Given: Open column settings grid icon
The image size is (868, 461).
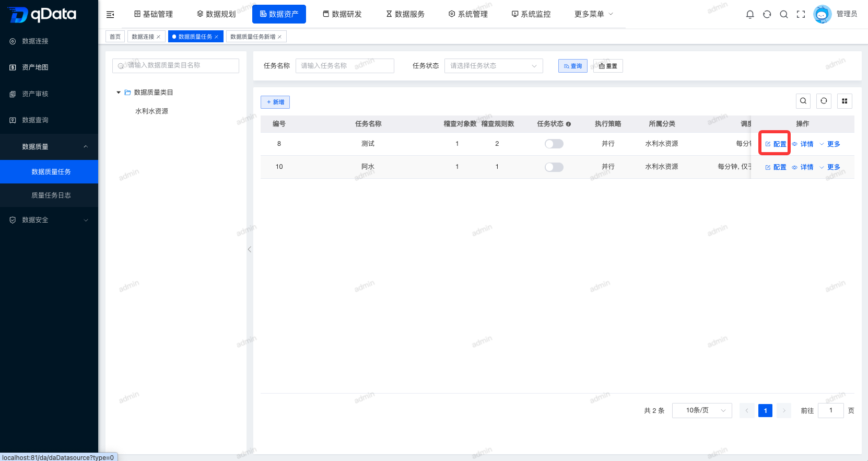Looking at the screenshot, I should coord(844,101).
